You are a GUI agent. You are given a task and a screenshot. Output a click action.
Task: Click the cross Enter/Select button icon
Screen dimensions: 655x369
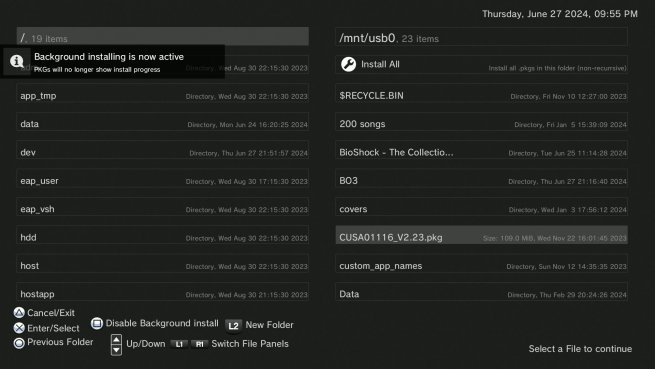(19, 328)
